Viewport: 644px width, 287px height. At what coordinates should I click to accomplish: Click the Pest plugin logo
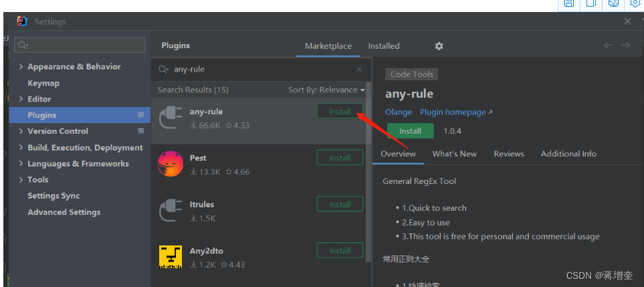[171, 164]
